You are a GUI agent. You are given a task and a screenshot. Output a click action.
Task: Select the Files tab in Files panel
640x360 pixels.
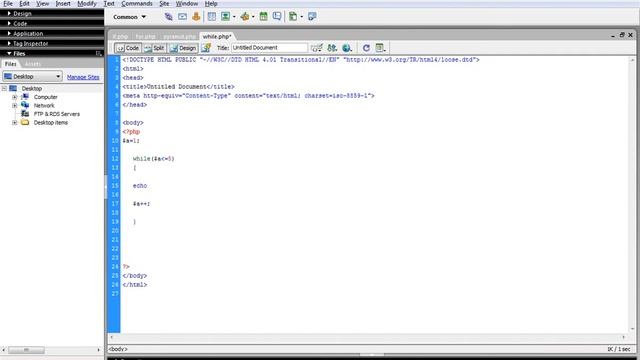pyautogui.click(x=10, y=64)
